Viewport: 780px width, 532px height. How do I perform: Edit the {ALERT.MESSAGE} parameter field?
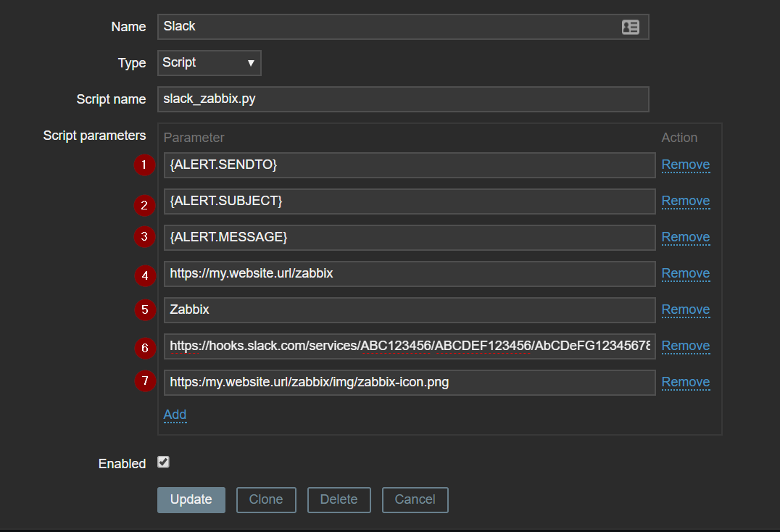point(410,238)
